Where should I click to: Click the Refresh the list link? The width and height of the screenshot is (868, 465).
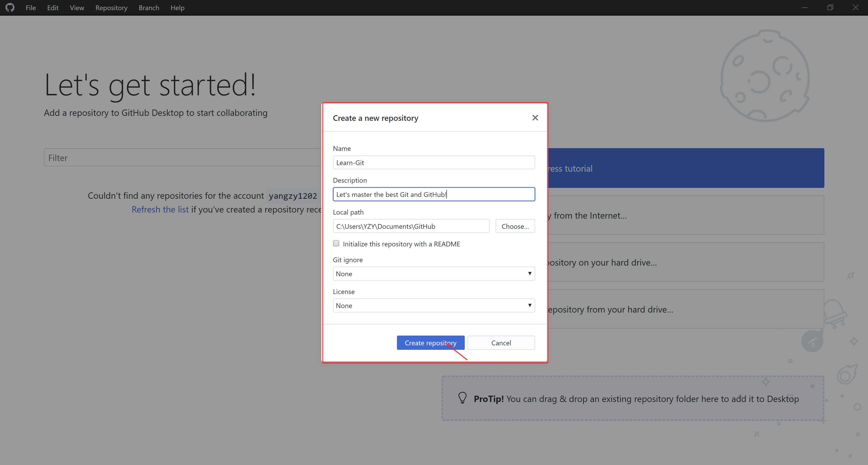pos(160,209)
